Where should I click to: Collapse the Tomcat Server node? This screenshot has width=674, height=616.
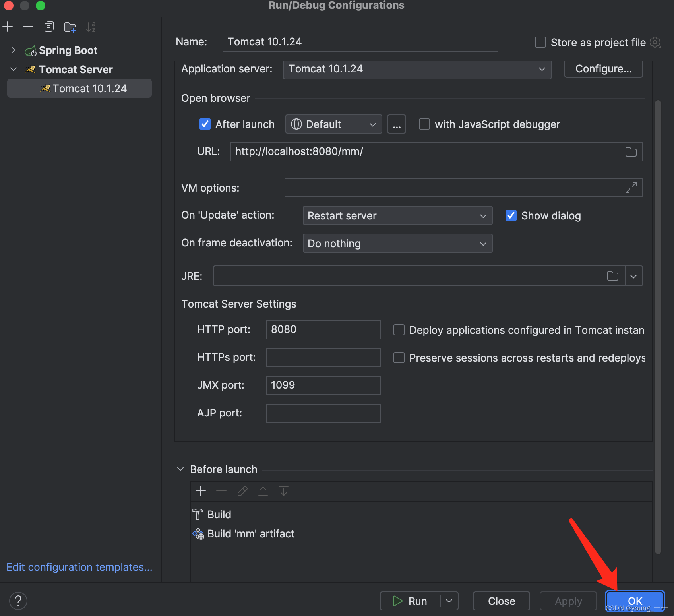(x=13, y=69)
